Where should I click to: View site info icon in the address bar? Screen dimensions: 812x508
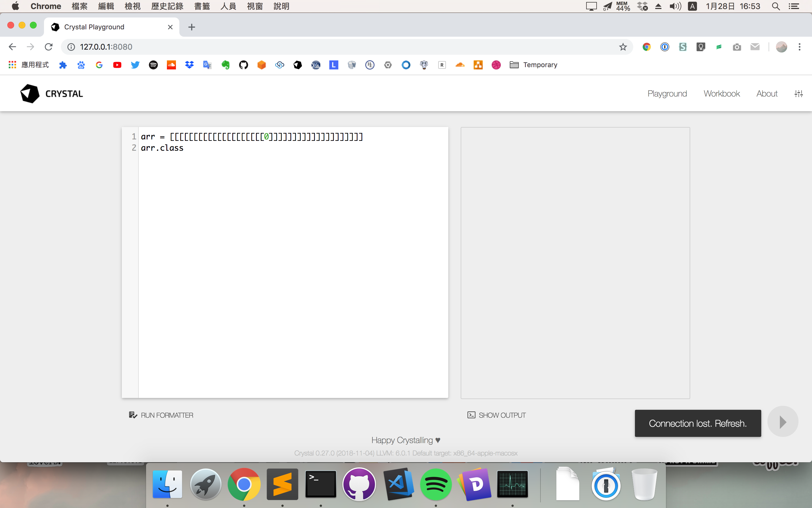coord(71,47)
